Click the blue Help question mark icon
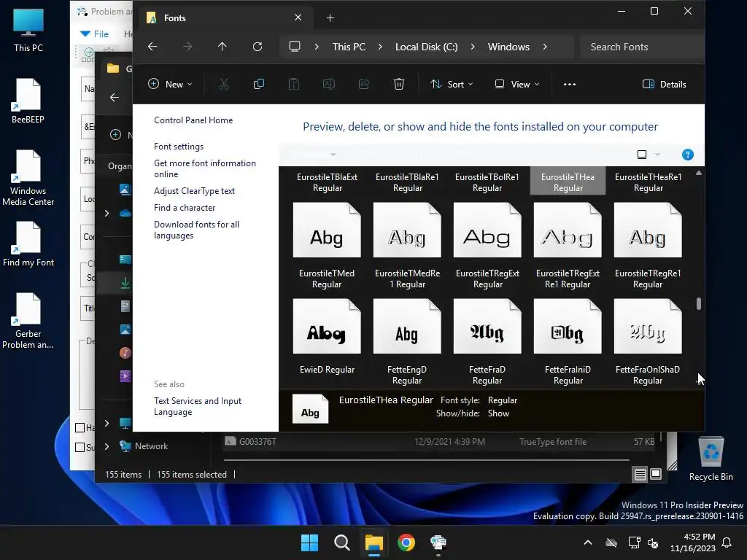The width and height of the screenshot is (747, 560). point(687,155)
